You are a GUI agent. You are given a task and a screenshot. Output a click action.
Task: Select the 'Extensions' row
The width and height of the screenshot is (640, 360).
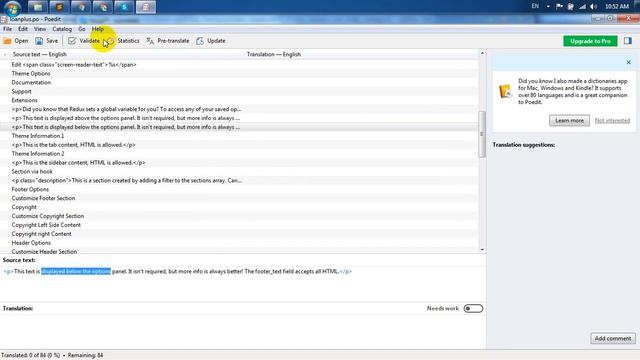(239, 100)
